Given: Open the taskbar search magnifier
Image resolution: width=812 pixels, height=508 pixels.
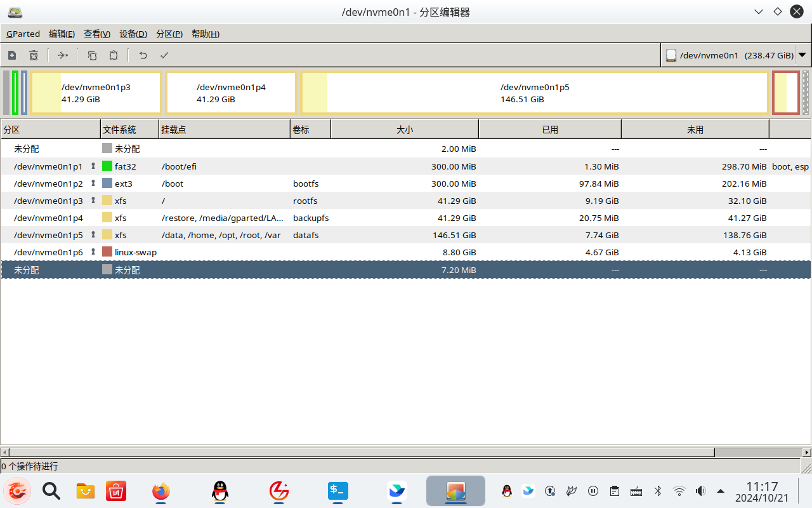Looking at the screenshot, I should pyautogui.click(x=51, y=491).
